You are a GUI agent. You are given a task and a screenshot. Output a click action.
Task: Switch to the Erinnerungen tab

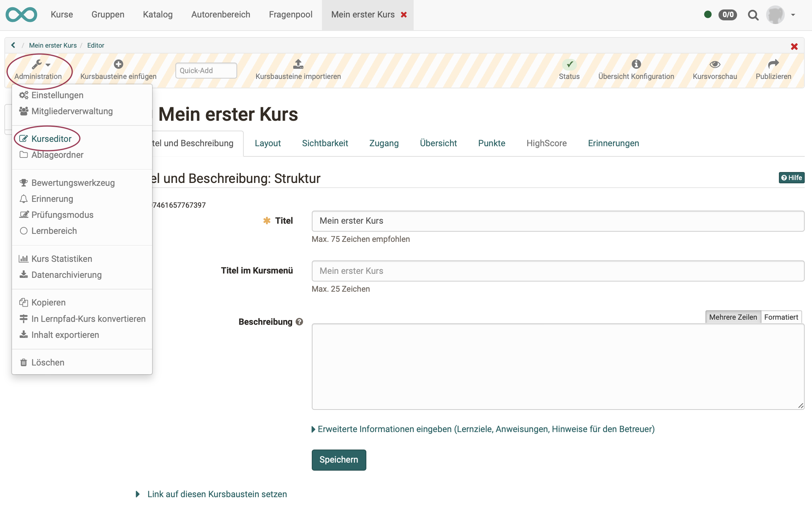click(x=613, y=143)
